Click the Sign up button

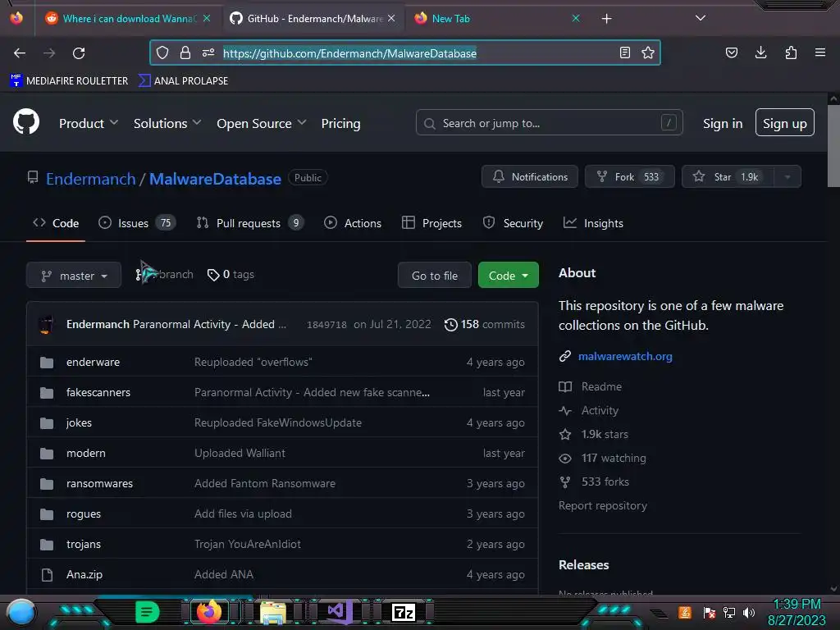tap(785, 123)
